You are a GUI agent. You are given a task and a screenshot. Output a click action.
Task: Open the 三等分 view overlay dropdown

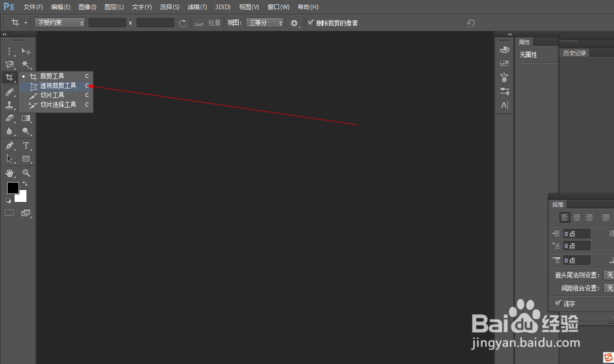tap(265, 23)
